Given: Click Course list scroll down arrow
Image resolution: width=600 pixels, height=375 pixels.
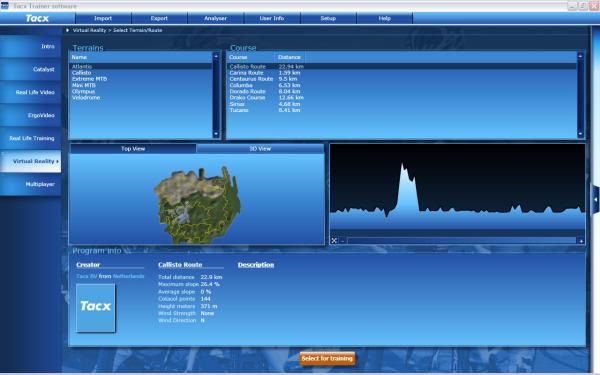Looking at the screenshot, I should [580, 134].
